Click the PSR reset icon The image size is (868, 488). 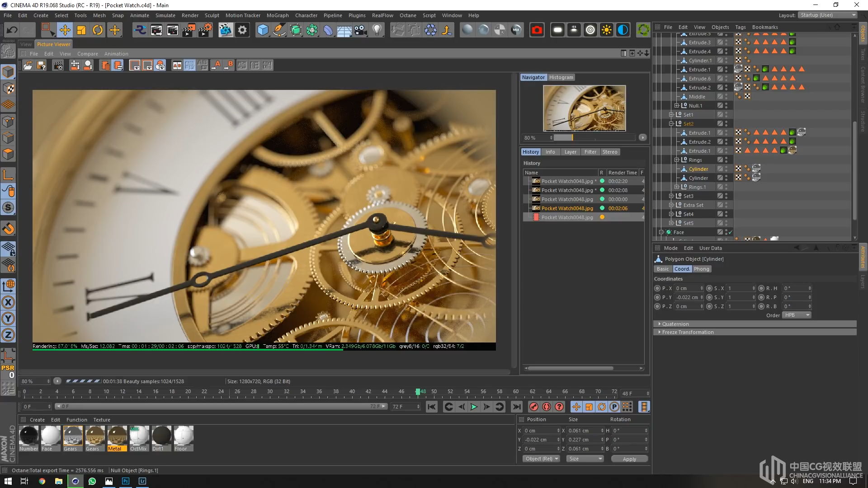click(8, 371)
